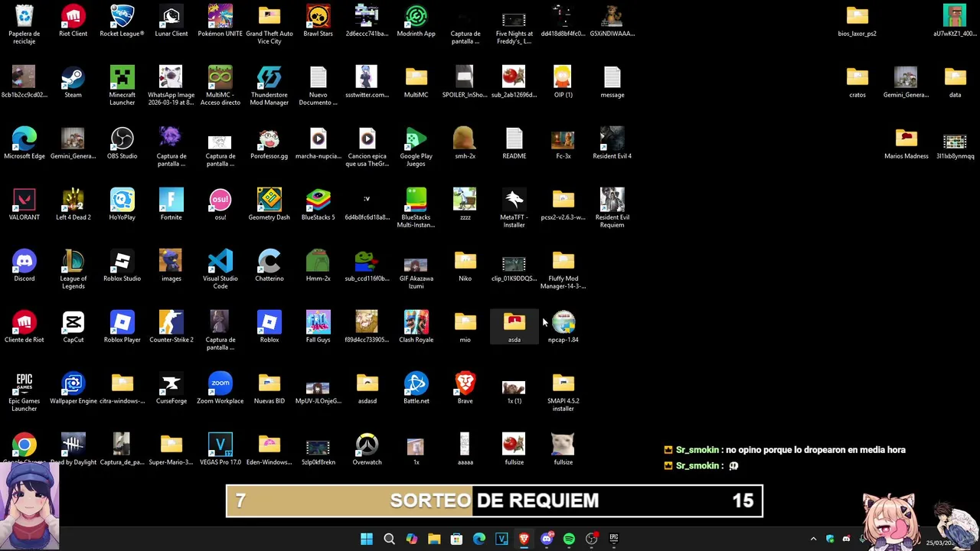Open the Left 4 Dead 2 shortcut

coord(73,201)
